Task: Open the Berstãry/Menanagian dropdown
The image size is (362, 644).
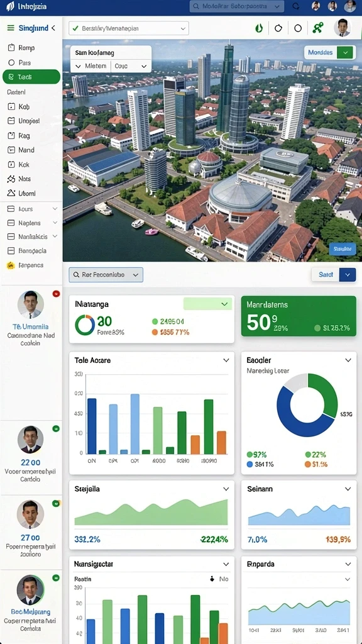Action: point(128,28)
